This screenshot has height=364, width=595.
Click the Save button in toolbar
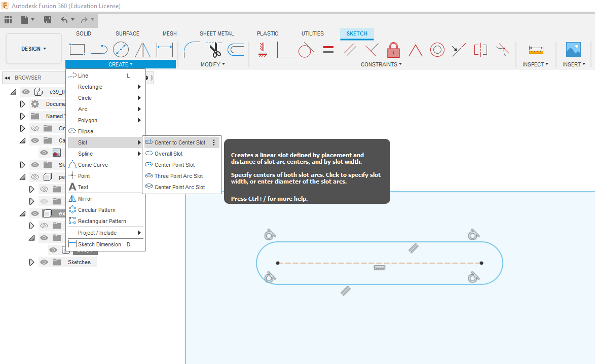click(48, 20)
